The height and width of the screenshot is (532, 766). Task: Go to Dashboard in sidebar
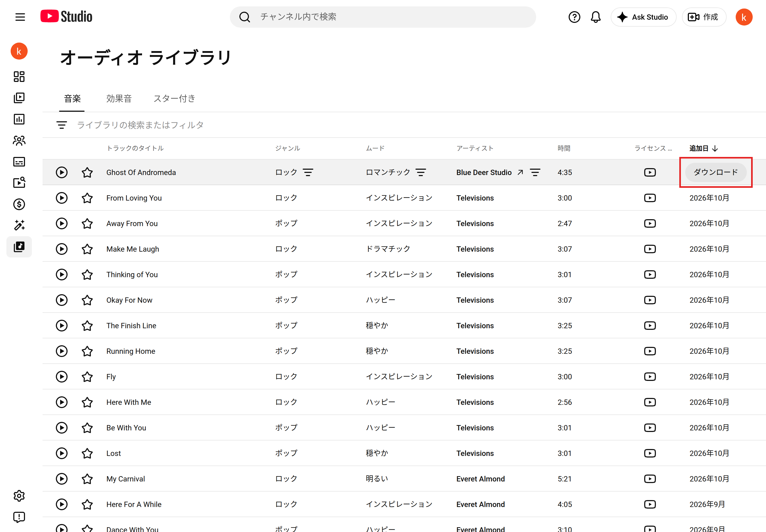pos(19,76)
